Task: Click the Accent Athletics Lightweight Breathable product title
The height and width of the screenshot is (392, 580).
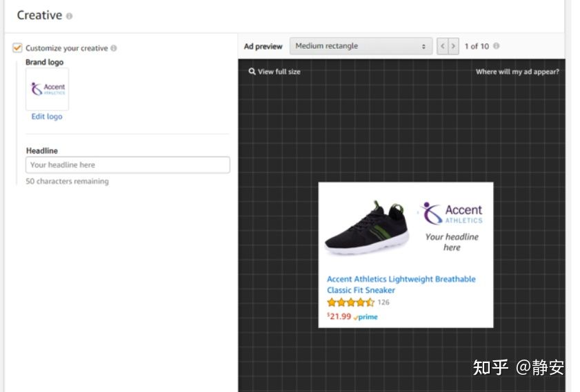Action: (401, 285)
